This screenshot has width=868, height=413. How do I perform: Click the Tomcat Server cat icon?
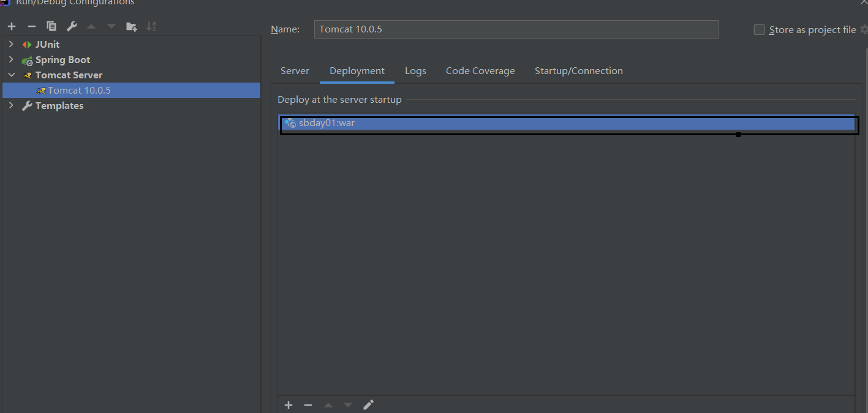(27, 75)
